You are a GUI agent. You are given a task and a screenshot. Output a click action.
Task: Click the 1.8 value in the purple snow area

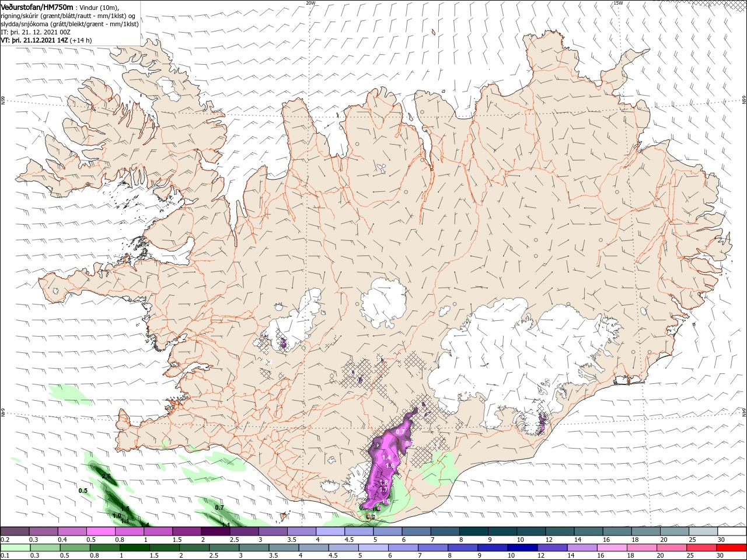(x=383, y=483)
